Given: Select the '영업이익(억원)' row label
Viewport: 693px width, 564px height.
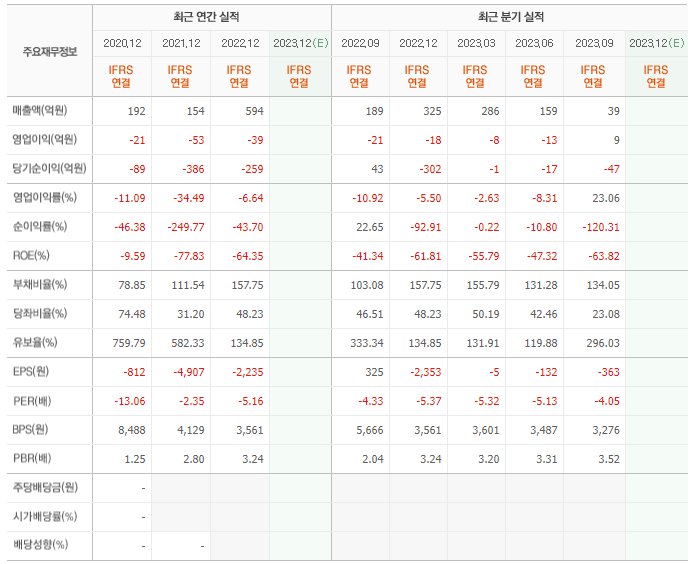Looking at the screenshot, I should click(x=45, y=140).
